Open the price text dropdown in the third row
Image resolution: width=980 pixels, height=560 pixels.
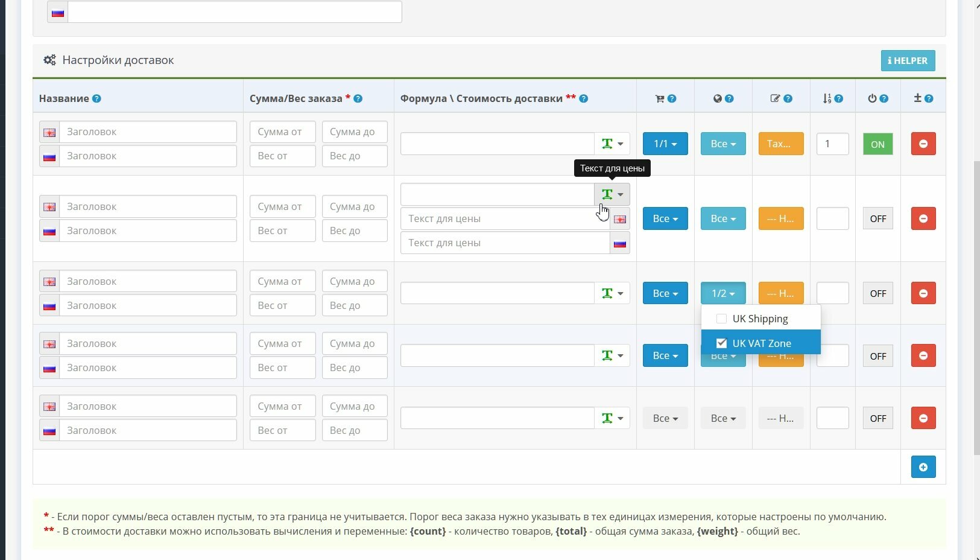pos(612,293)
